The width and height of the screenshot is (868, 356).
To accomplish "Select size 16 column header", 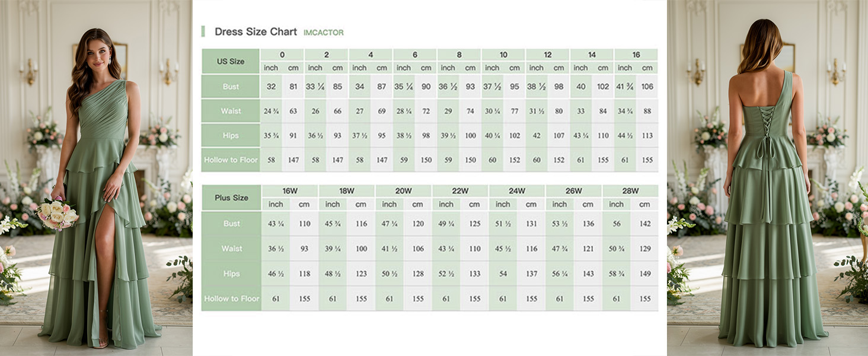I will pos(636,55).
